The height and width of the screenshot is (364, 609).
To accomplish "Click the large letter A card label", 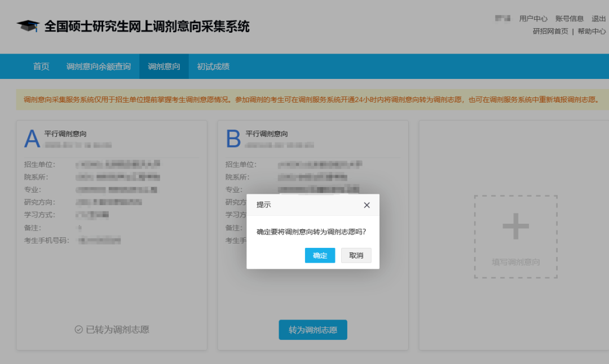I will coord(32,138).
